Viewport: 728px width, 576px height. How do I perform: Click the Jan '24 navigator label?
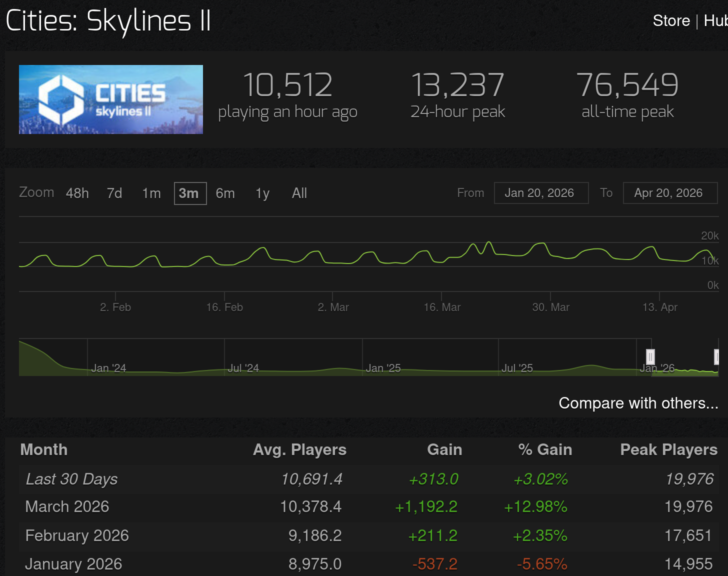pos(108,368)
